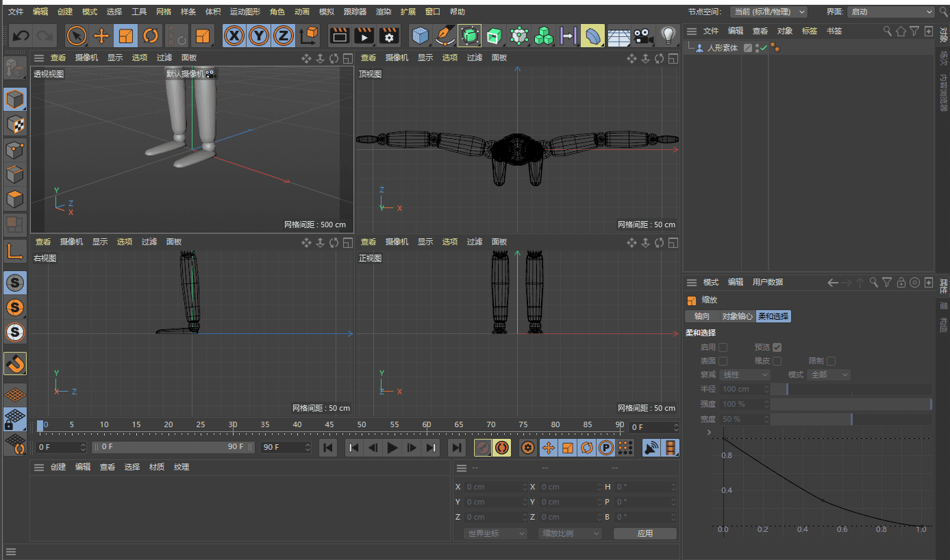This screenshot has height=560, width=950.
Task: Open the Subdivision Surface generators icon
Action: click(x=470, y=36)
